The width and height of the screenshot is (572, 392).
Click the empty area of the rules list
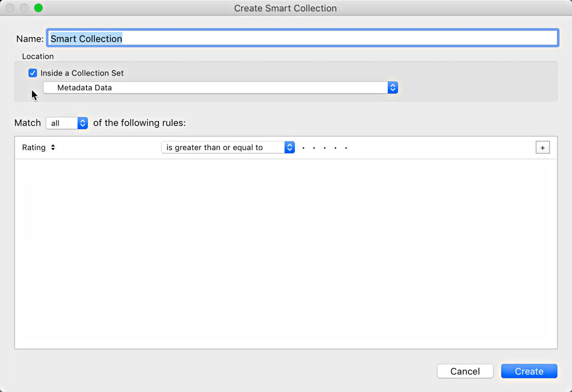(286, 253)
